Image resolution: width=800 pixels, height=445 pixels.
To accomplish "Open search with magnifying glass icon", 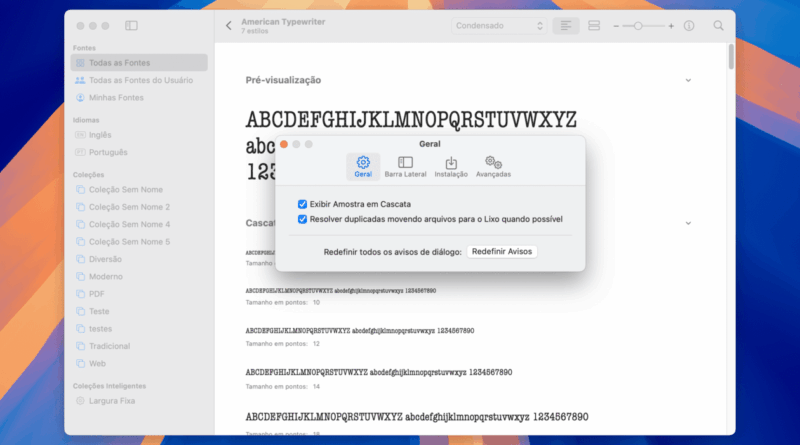I will click(718, 26).
